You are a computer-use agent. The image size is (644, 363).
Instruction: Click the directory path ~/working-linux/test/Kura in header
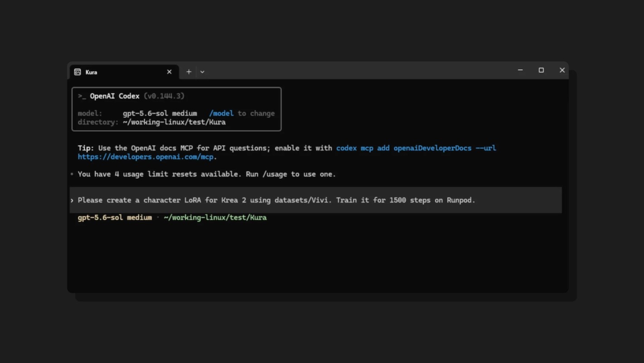tap(174, 122)
